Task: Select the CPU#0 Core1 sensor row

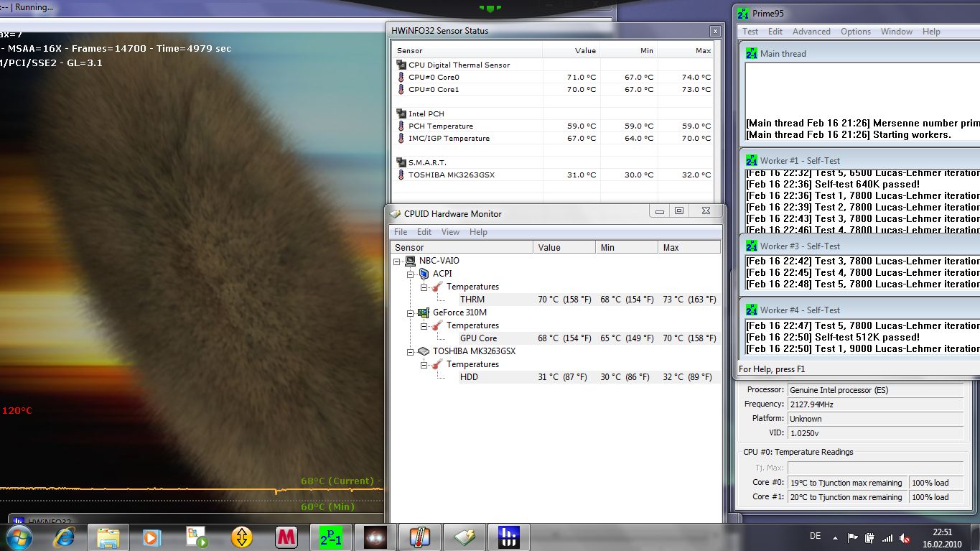Action: 554,89
